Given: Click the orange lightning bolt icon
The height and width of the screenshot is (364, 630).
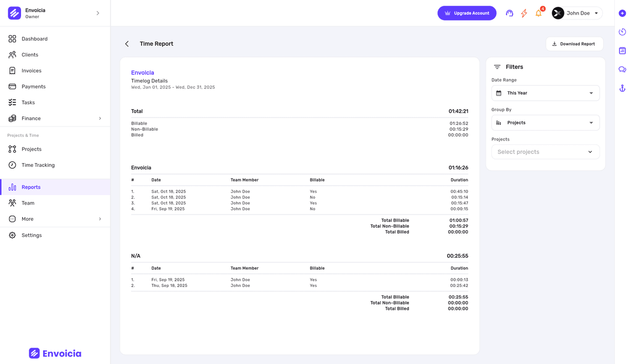Looking at the screenshot, I should [x=523, y=13].
